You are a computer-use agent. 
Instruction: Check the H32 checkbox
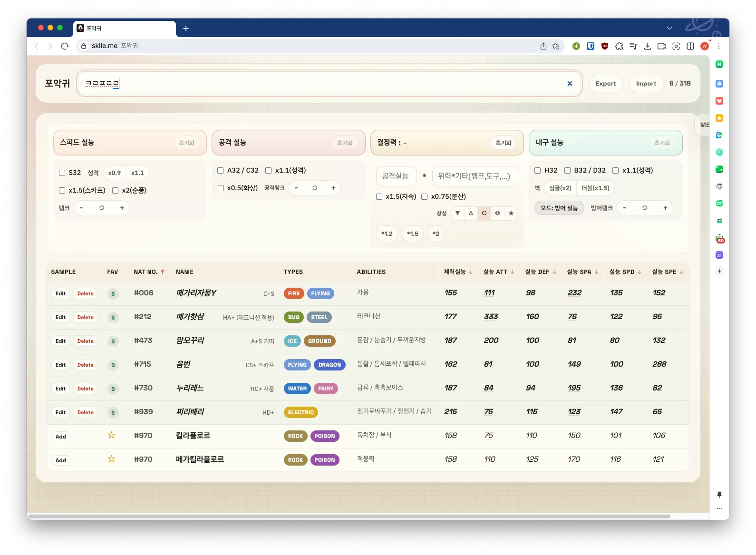[537, 170]
